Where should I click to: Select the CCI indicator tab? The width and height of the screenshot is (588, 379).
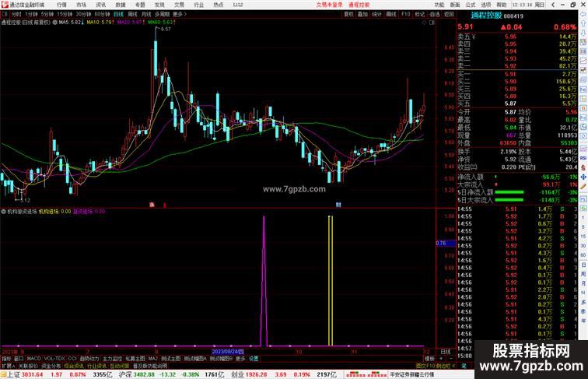(72, 359)
